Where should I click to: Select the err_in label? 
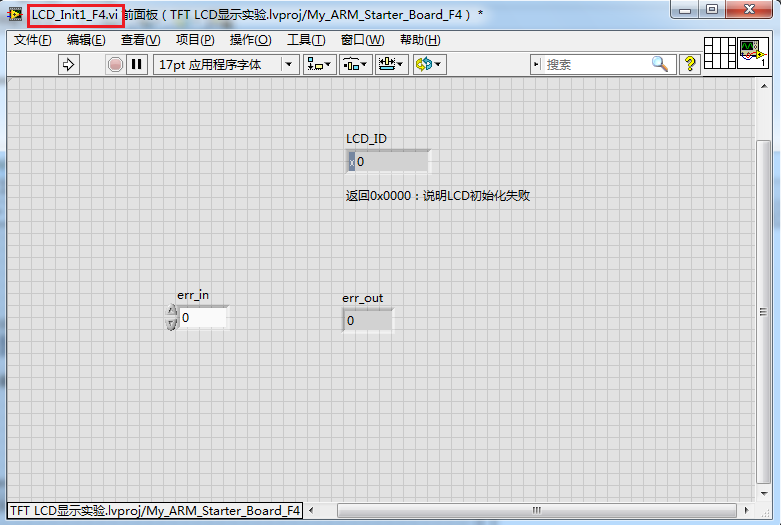click(x=193, y=295)
